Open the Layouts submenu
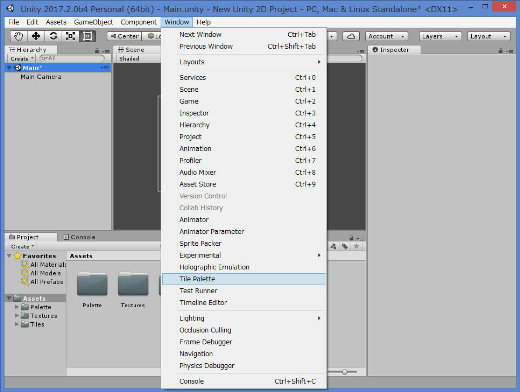This screenshot has height=392, width=520. [x=244, y=62]
